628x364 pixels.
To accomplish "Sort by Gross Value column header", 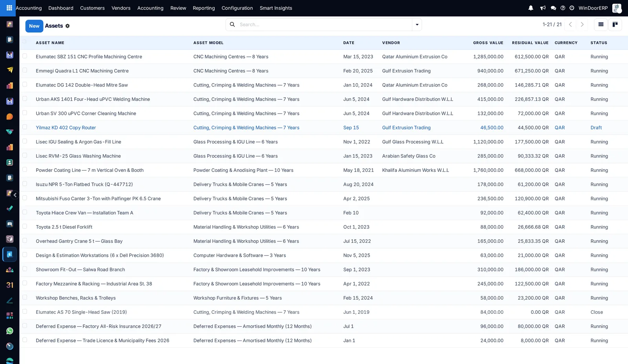I will point(488,43).
